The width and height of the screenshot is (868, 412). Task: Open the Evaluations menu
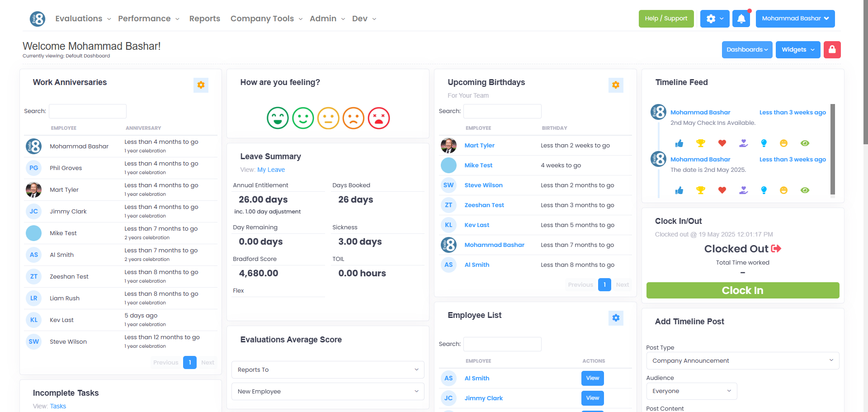pos(83,19)
